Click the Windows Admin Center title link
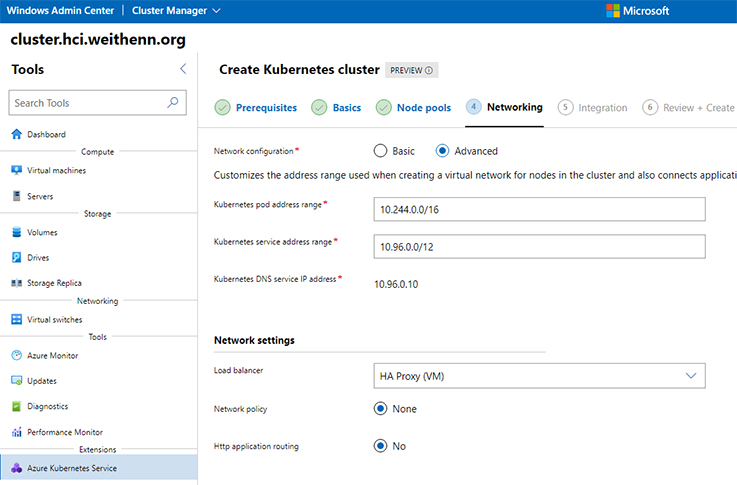The width and height of the screenshot is (737, 485). 60,10
